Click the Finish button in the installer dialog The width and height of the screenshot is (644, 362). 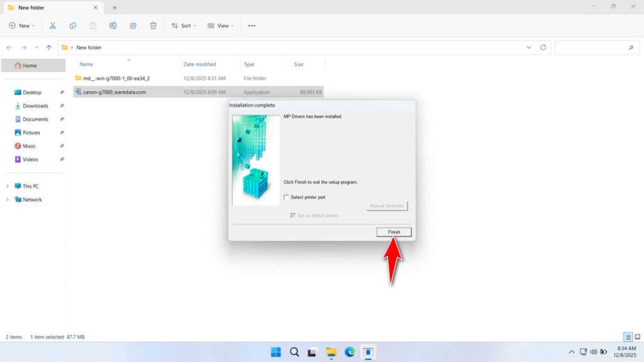click(394, 232)
